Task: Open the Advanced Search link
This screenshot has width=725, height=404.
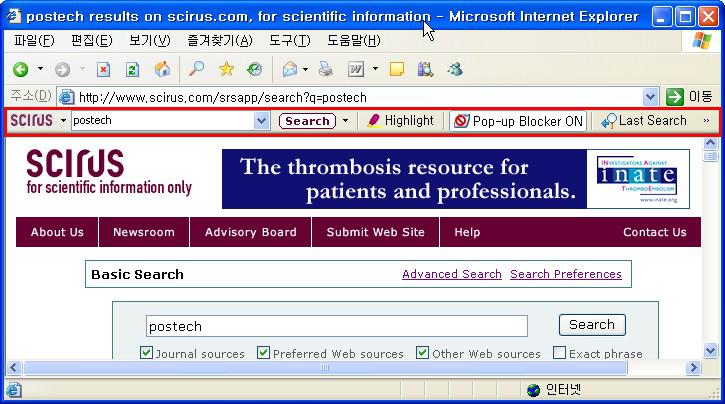Action: (x=452, y=274)
